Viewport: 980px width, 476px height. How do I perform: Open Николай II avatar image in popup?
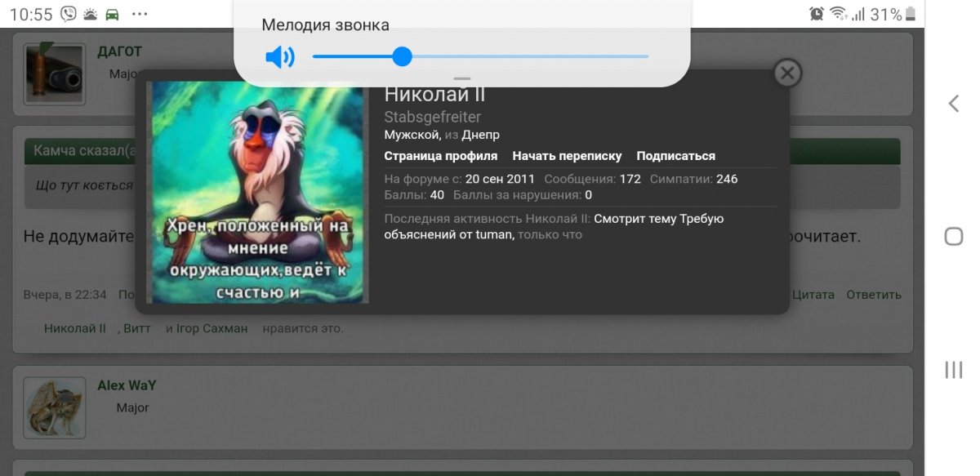click(257, 192)
